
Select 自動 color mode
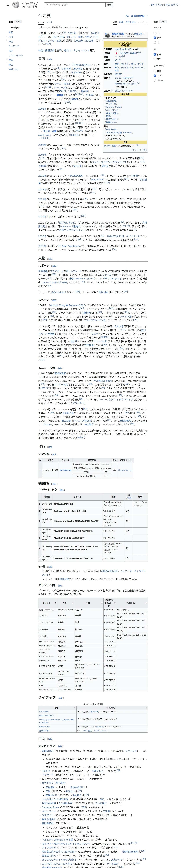(155, 71)
